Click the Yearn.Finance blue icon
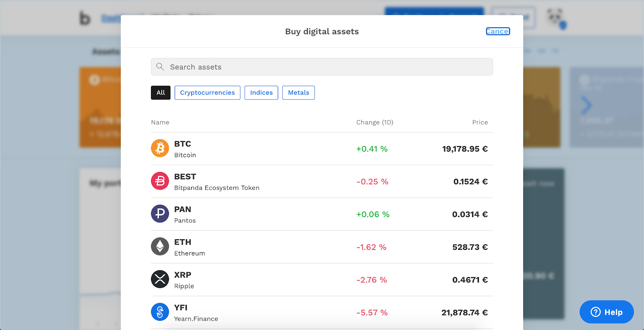 (x=160, y=312)
